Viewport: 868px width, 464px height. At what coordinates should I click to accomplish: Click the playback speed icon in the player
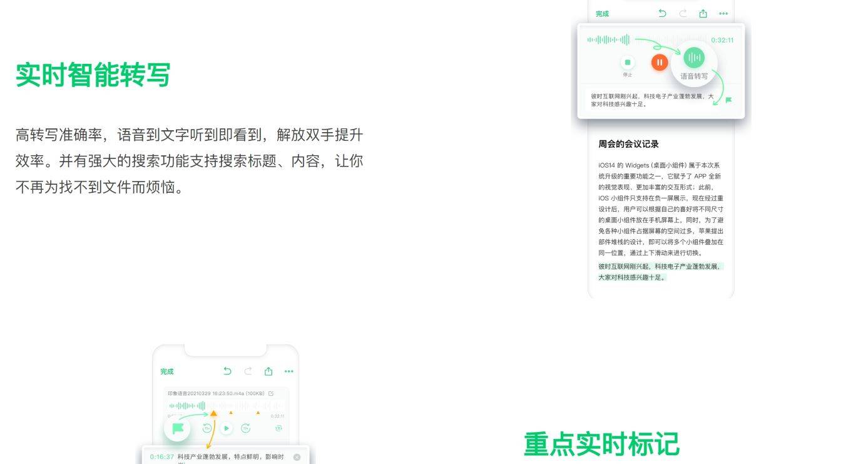(x=278, y=428)
